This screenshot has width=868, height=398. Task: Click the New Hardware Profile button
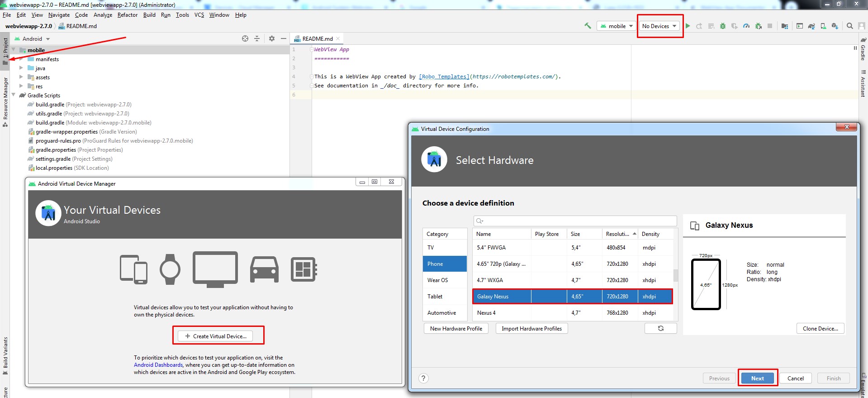click(x=456, y=328)
